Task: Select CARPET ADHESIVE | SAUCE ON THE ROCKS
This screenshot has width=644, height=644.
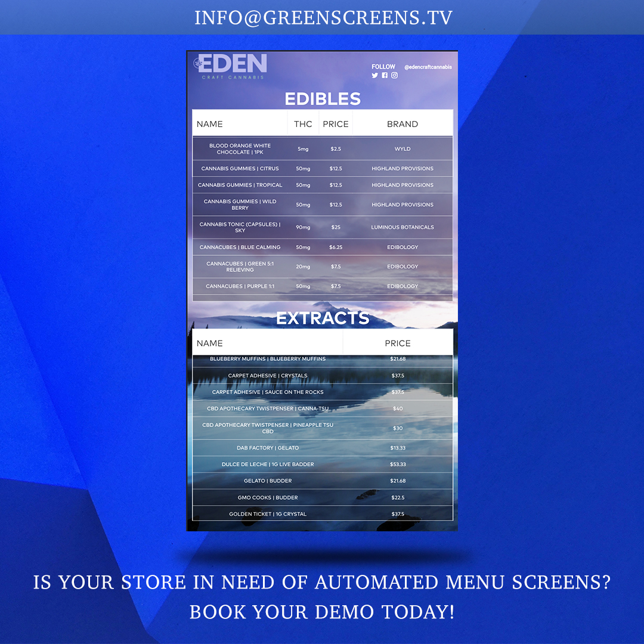Action: (323, 392)
